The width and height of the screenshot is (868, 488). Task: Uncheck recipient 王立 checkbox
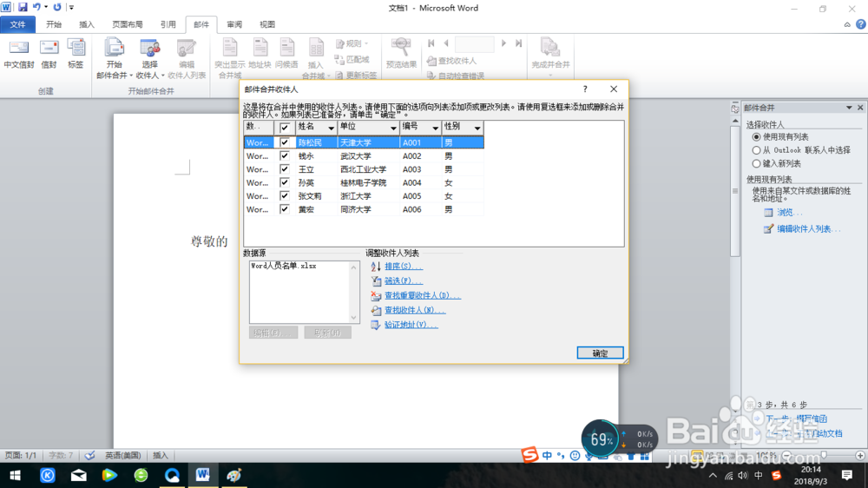coord(285,169)
